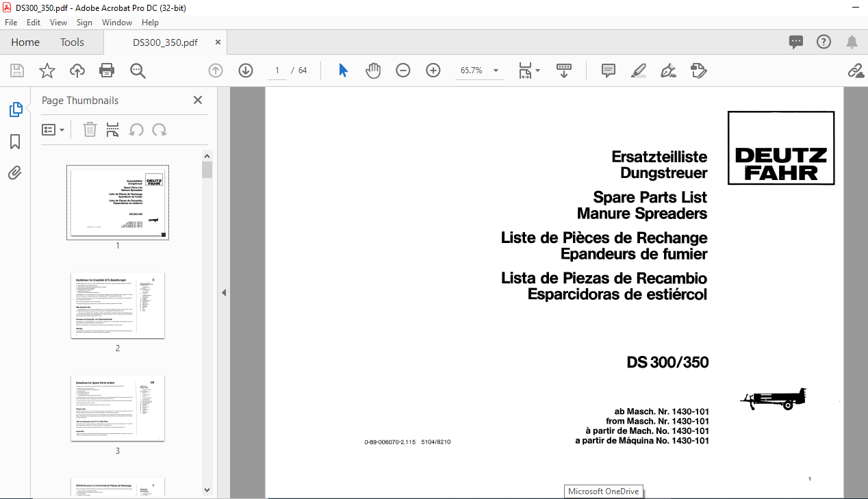Screen dimensions: 868x499
Task: Activate the Hand pan tool
Action: pyautogui.click(x=373, y=71)
